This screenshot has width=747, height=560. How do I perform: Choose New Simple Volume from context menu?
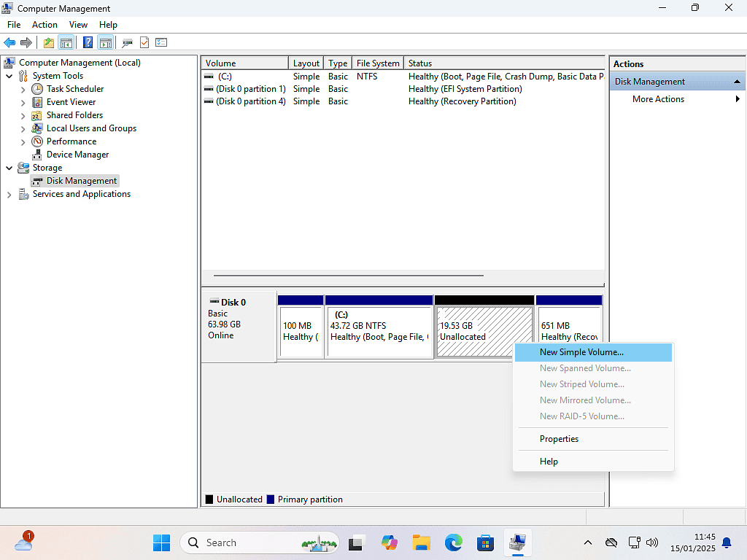click(581, 352)
